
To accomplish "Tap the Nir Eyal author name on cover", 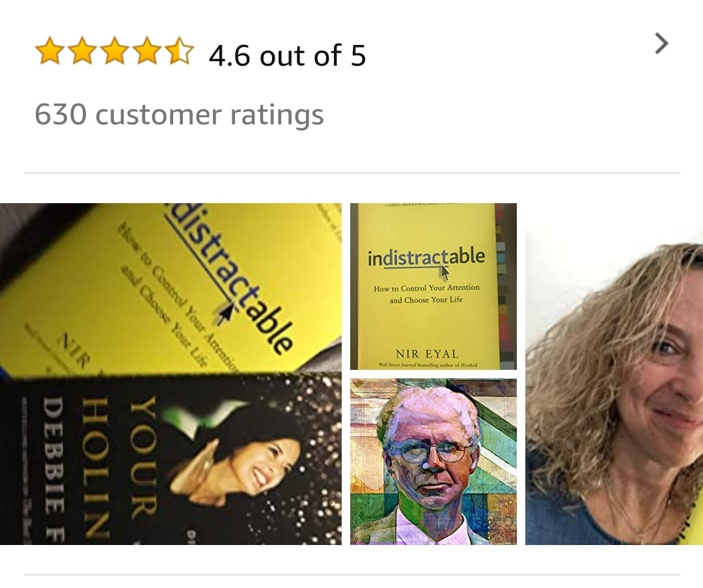I will pyautogui.click(x=427, y=354).
